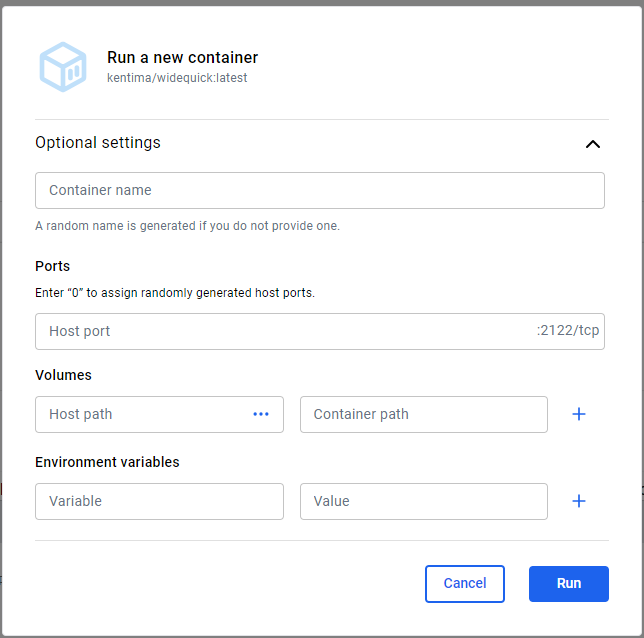Start the container with Run button
The width and height of the screenshot is (644, 638).
pyautogui.click(x=568, y=584)
